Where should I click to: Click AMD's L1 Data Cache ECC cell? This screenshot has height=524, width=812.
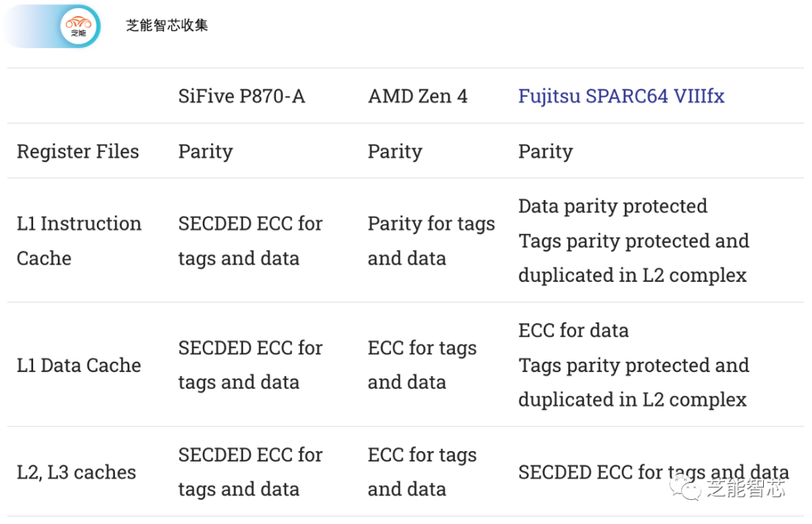click(x=422, y=365)
